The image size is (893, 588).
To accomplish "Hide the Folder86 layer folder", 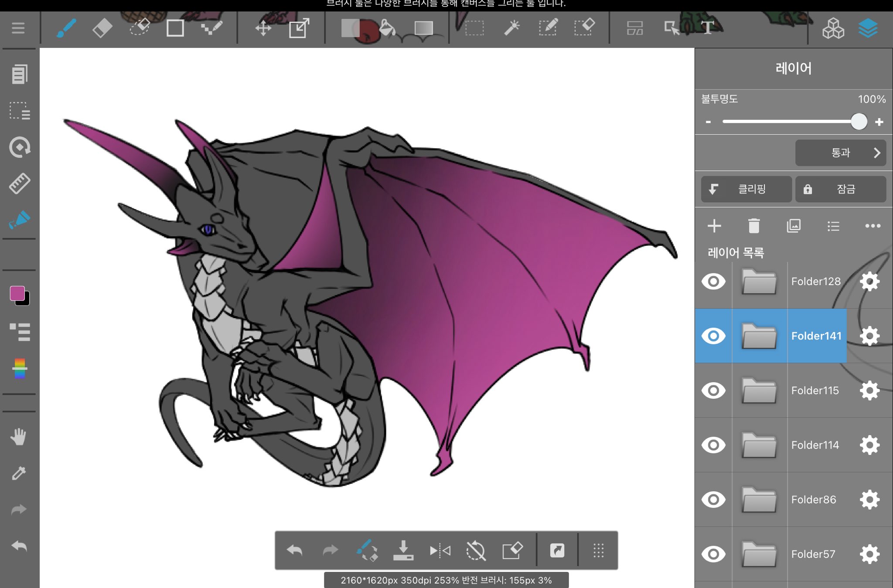I will coord(713,500).
